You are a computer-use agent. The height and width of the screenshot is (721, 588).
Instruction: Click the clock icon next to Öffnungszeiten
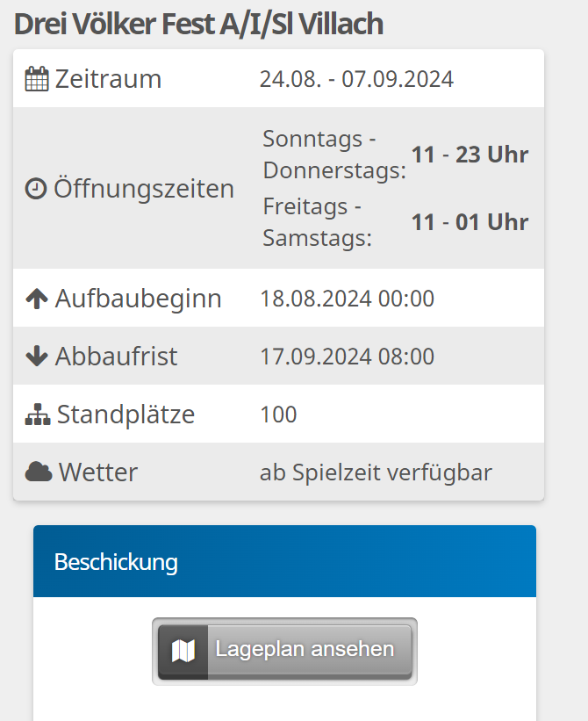(x=35, y=189)
